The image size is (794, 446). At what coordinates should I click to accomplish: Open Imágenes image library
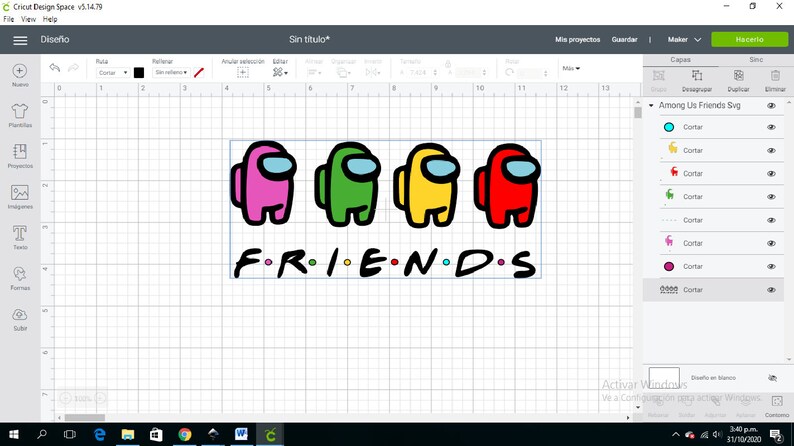(20, 196)
